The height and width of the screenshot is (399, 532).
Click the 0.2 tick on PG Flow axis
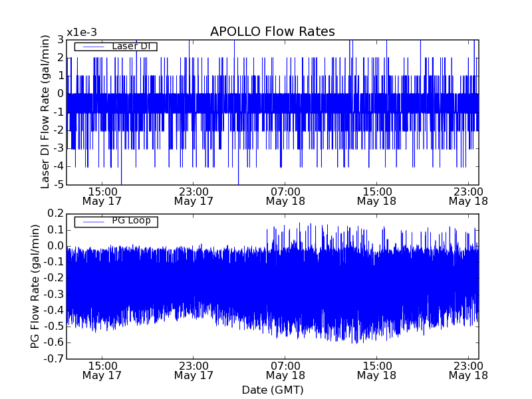pyautogui.click(x=55, y=213)
